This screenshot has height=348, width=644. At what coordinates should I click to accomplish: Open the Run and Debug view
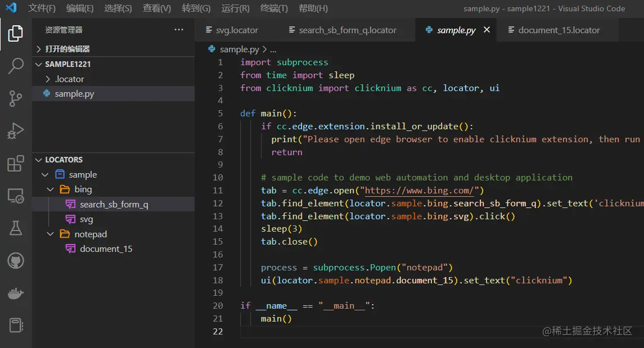15,131
